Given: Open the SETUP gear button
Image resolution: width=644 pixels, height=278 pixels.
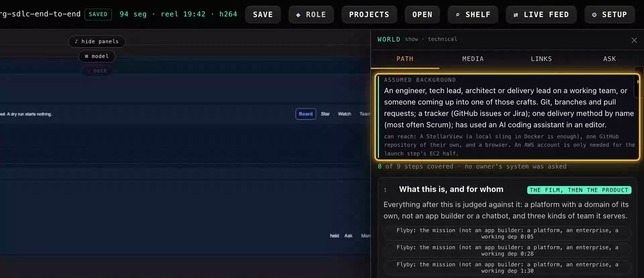Looking at the screenshot, I should [609, 14].
